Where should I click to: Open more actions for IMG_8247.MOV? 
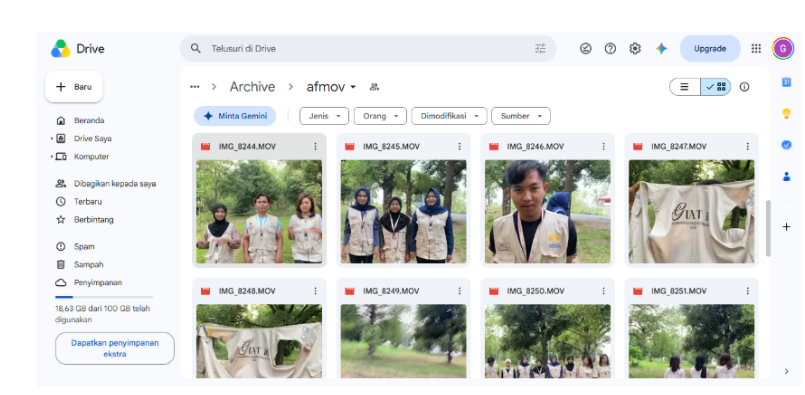(x=748, y=146)
